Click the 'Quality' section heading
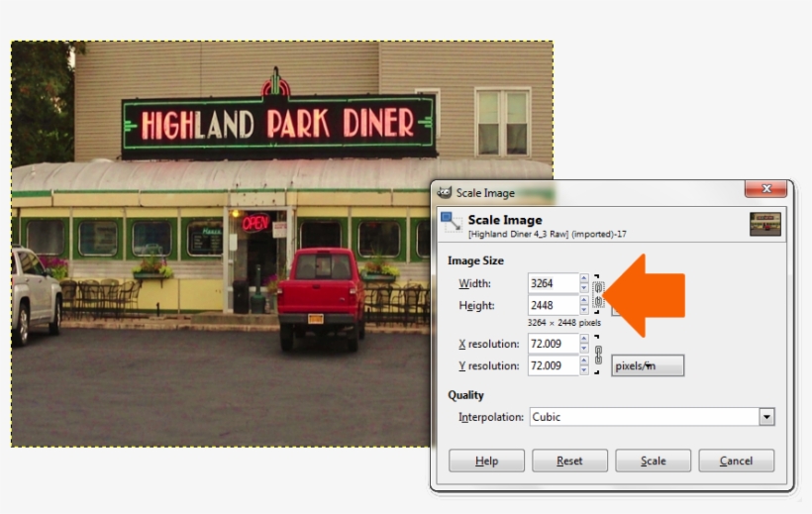The image size is (812, 514). [465, 395]
